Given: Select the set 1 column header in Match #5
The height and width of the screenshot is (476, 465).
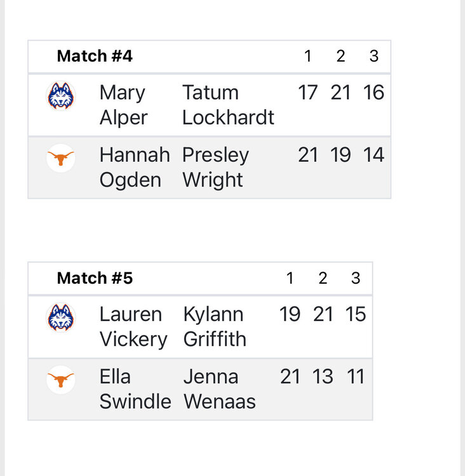Looking at the screenshot, I should (x=290, y=278).
